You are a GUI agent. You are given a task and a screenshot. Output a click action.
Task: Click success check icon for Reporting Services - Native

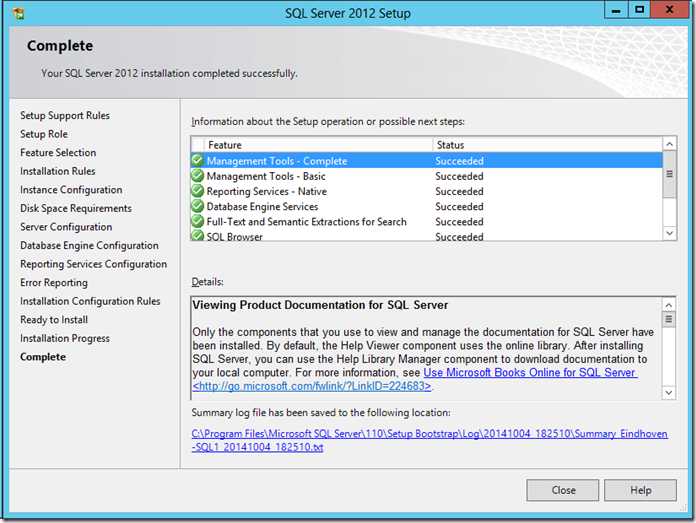[198, 191]
